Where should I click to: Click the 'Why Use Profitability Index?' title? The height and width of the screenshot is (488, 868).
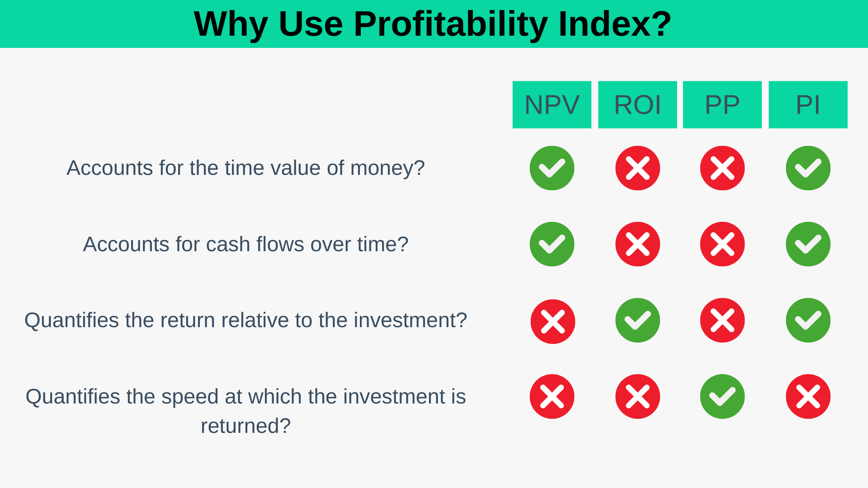coord(433,24)
